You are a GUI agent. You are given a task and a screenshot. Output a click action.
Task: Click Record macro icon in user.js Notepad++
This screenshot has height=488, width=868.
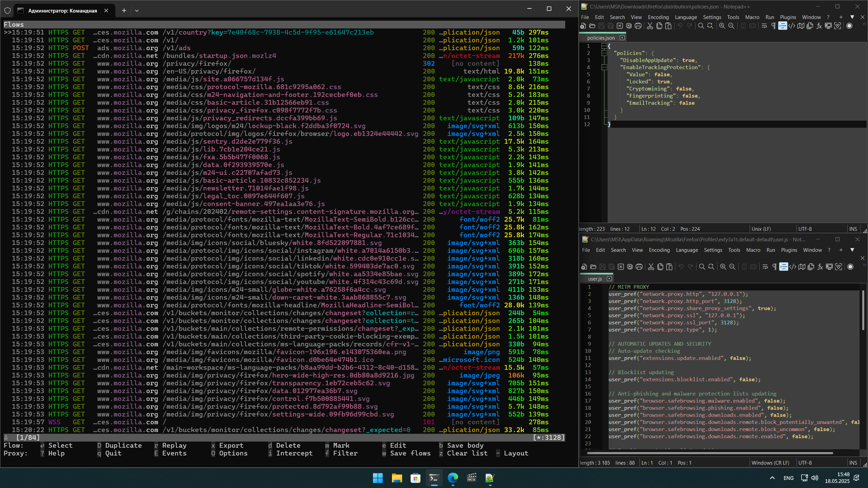point(850,267)
